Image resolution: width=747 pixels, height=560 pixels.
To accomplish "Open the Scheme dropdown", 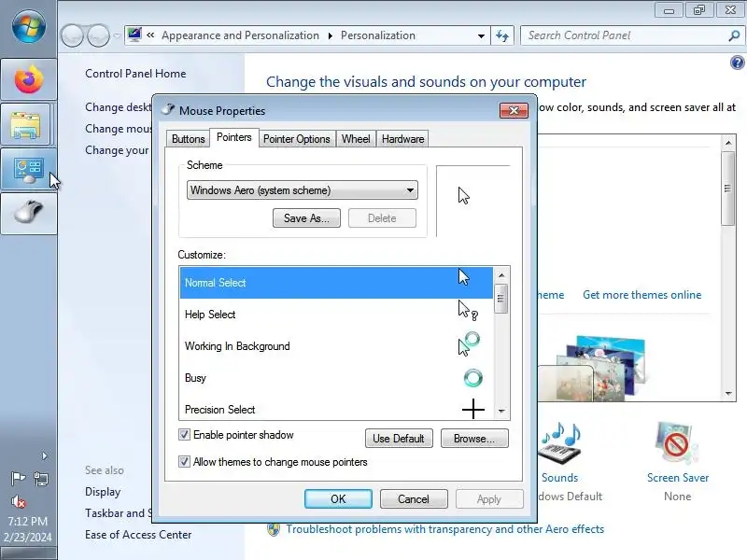I will tap(302, 190).
